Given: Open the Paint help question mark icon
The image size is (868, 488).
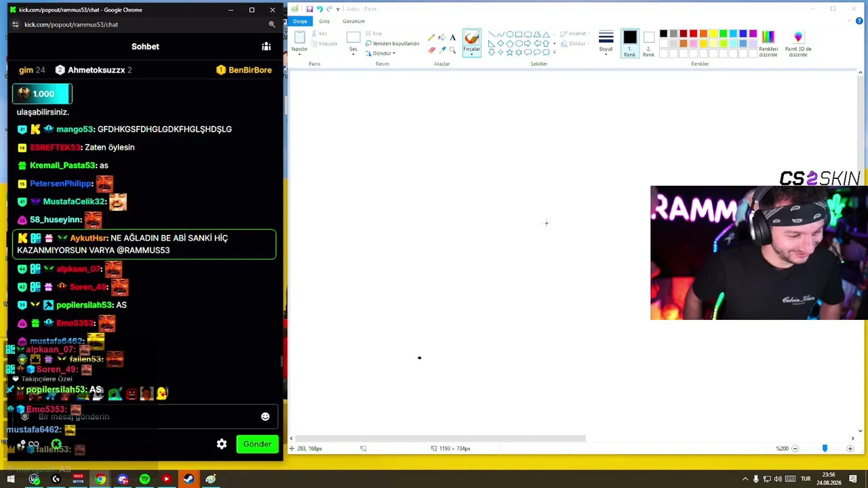Looking at the screenshot, I should (x=860, y=21).
